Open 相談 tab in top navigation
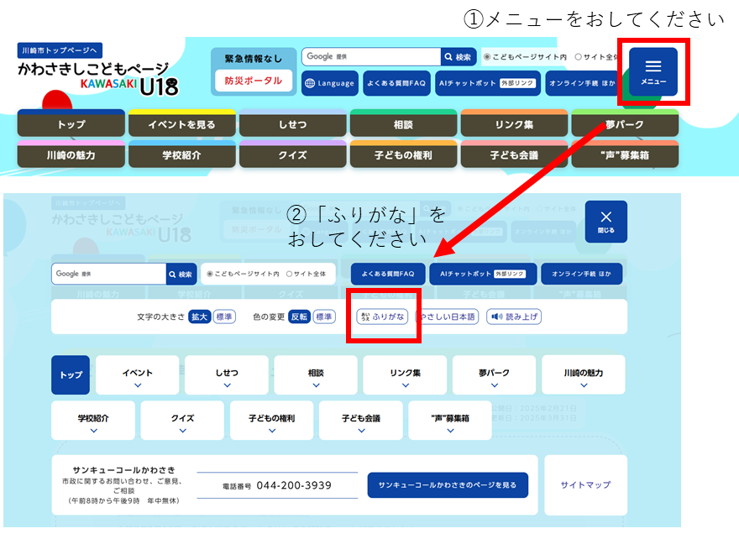The image size is (739, 560). (403, 123)
